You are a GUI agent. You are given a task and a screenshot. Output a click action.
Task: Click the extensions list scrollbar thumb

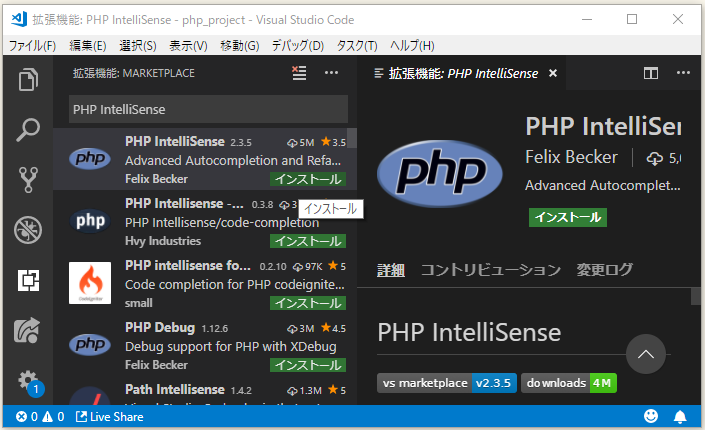click(352, 138)
